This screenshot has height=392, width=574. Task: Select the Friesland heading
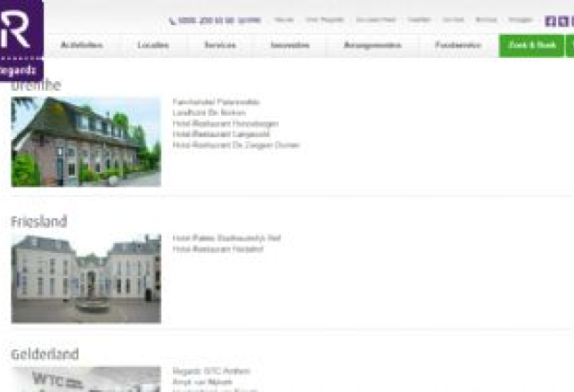click(39, 222)
